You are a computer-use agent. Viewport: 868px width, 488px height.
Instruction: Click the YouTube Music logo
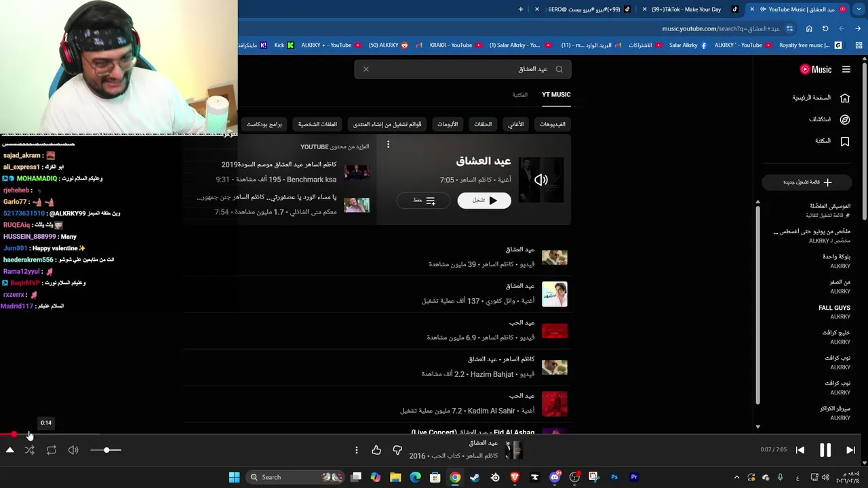[x=816, y=69]
